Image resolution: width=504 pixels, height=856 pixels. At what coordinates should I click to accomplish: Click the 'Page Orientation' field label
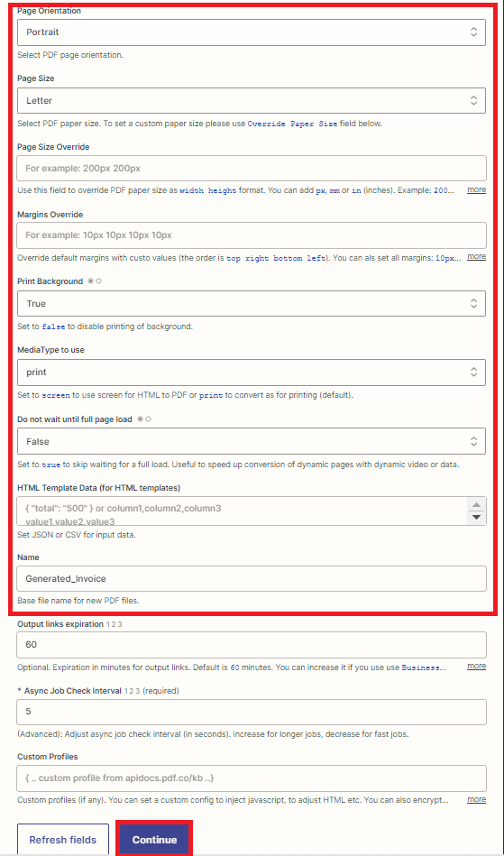(x=49, y=11)
